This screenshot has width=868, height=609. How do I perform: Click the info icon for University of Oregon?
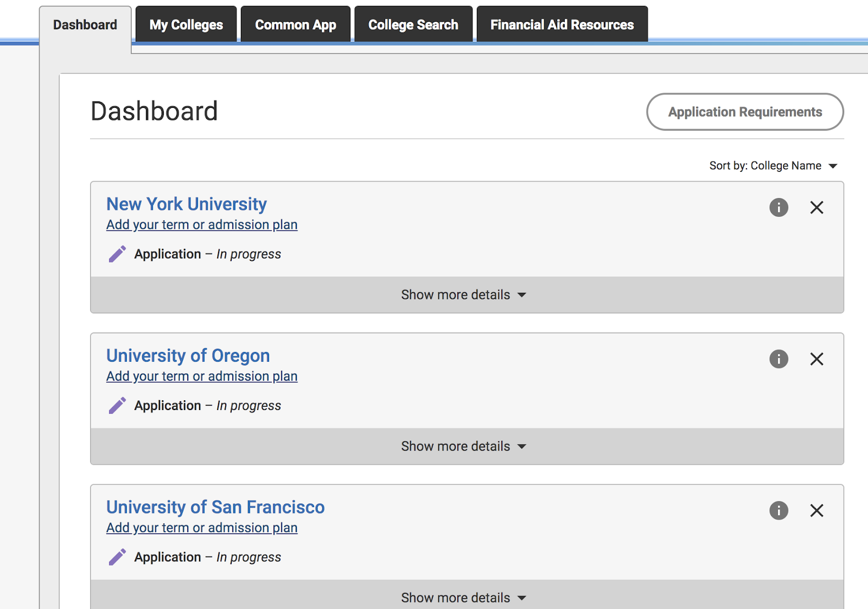click(779, 358)
